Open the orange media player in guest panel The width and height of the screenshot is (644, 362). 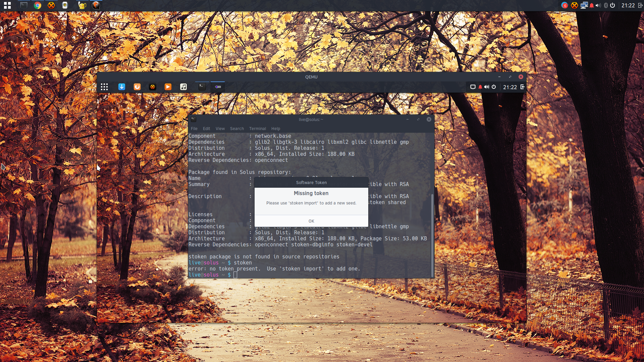[x=168, y=87]
